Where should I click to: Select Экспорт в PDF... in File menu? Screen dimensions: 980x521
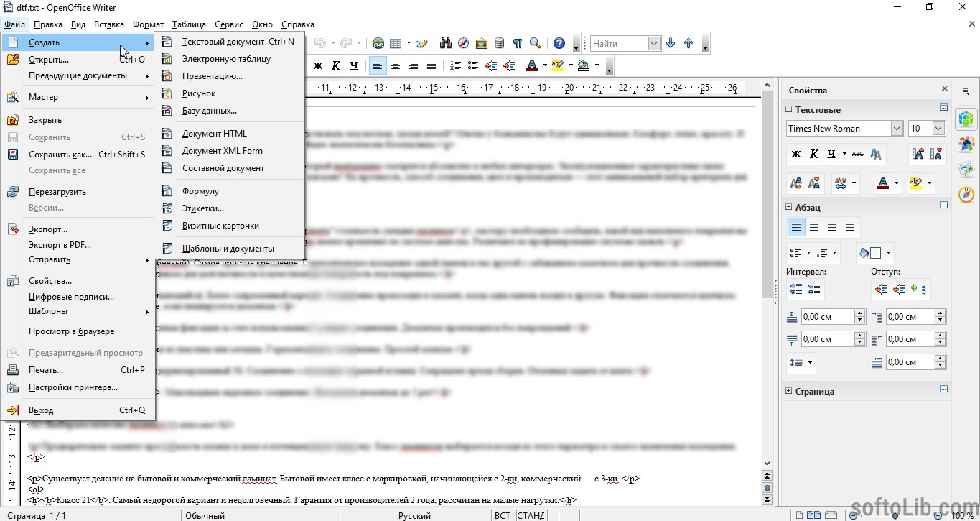pos(78,245)
